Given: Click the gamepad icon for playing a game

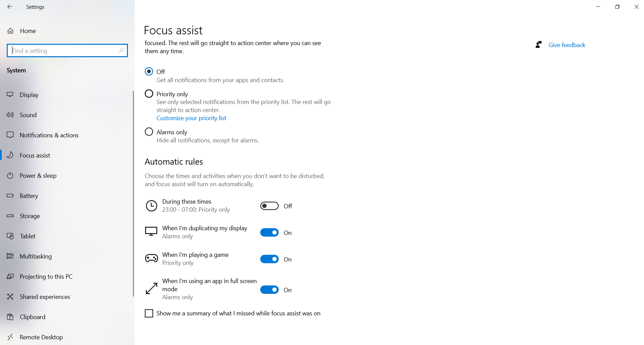Looking at the screenshot, I should (151, 258).
